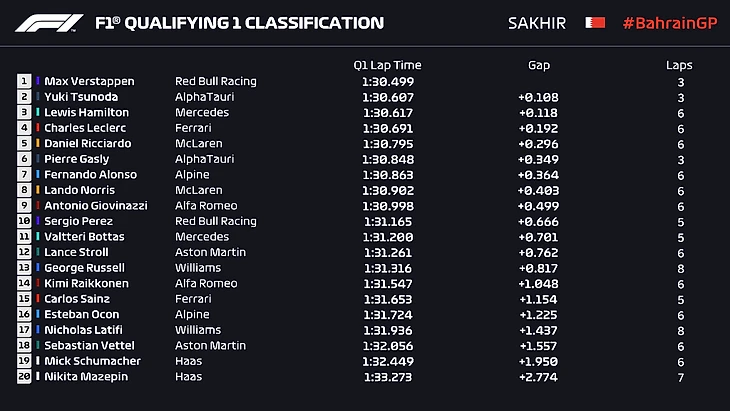The height and width of the screenshot is (411, 730).
Task: Click Lewis Hamilton's team color bar
Action: click(x=38, y=112)
